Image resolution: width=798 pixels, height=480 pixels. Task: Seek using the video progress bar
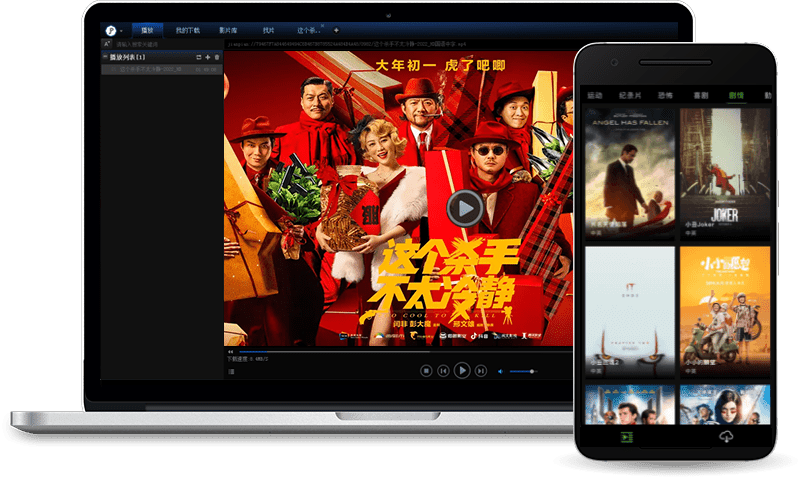(x=405, y=352)
